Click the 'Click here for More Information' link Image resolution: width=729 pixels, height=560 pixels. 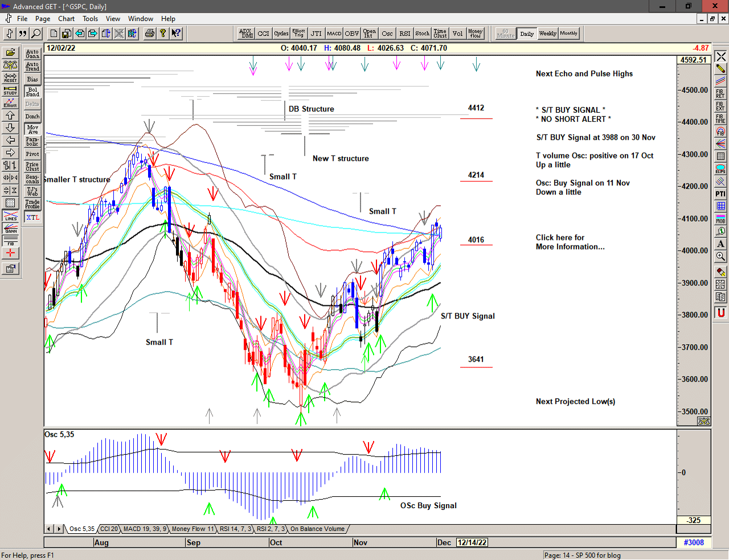(570, 242)
